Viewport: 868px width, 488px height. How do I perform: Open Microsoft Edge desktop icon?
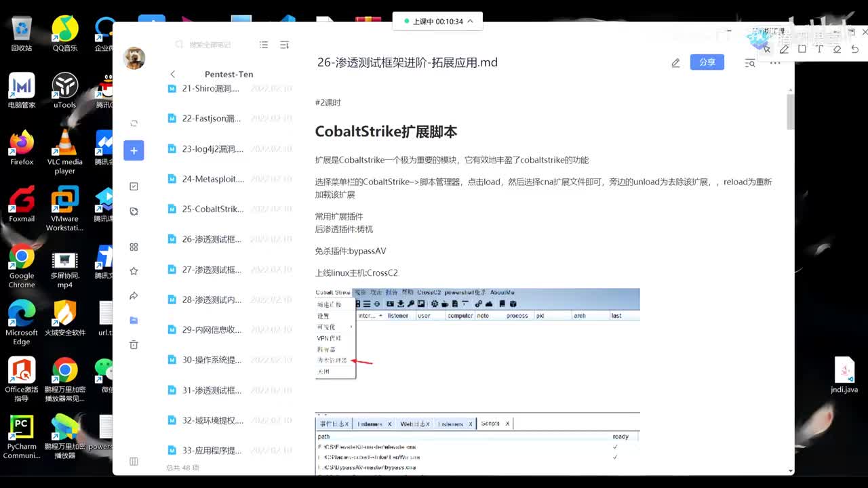[22, 323]
